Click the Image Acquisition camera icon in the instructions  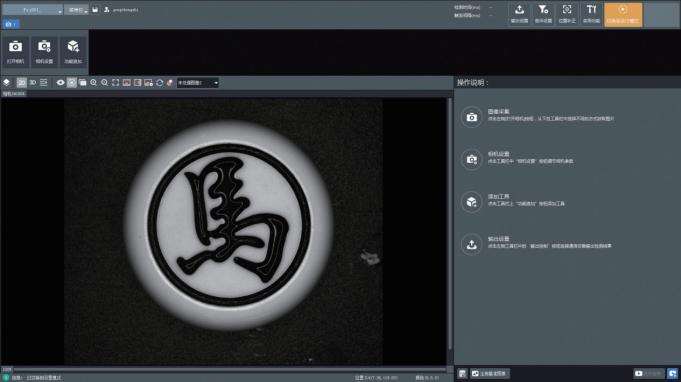472,117
